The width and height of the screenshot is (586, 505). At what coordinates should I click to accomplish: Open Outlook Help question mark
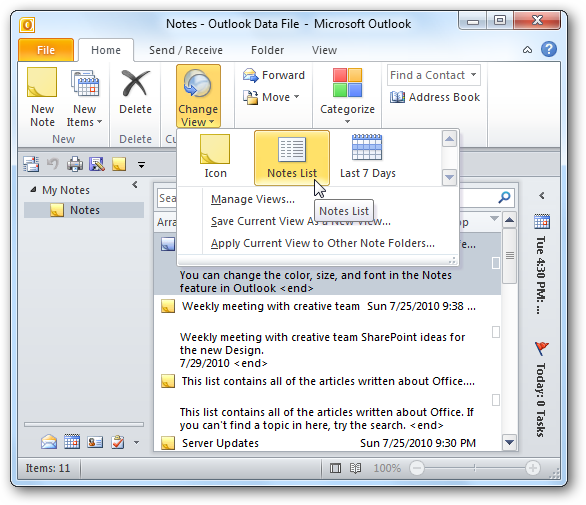549,49
